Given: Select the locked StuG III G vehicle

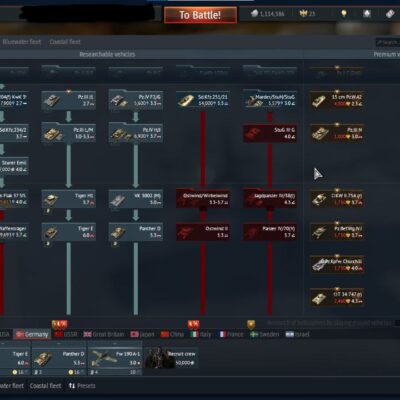Looking at the screenshot, I should (270, 133).
